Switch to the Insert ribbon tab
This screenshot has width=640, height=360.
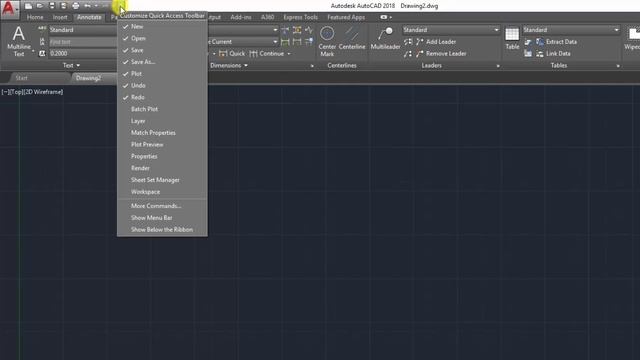pyautogui.click(x=60, y=17)
